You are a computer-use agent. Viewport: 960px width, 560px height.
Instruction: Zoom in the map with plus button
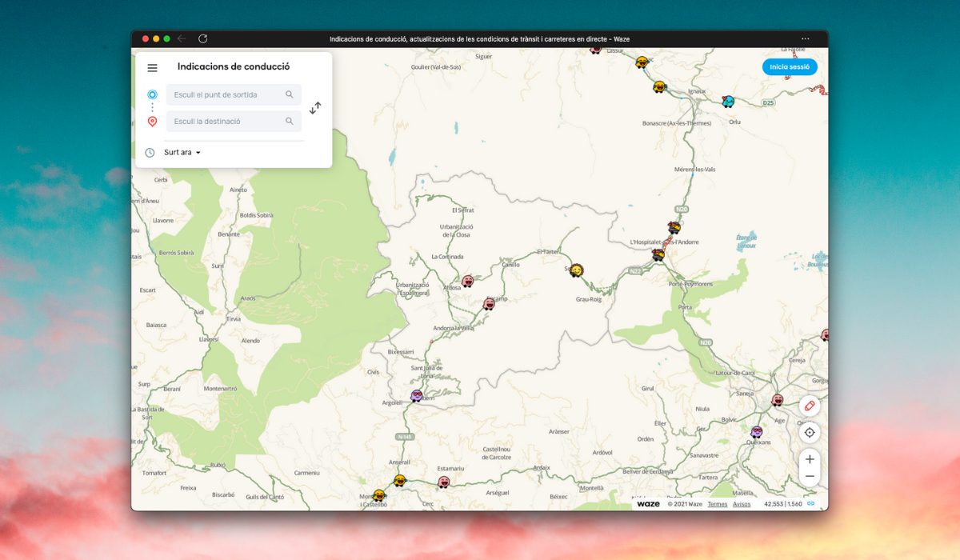pos(810,459)
